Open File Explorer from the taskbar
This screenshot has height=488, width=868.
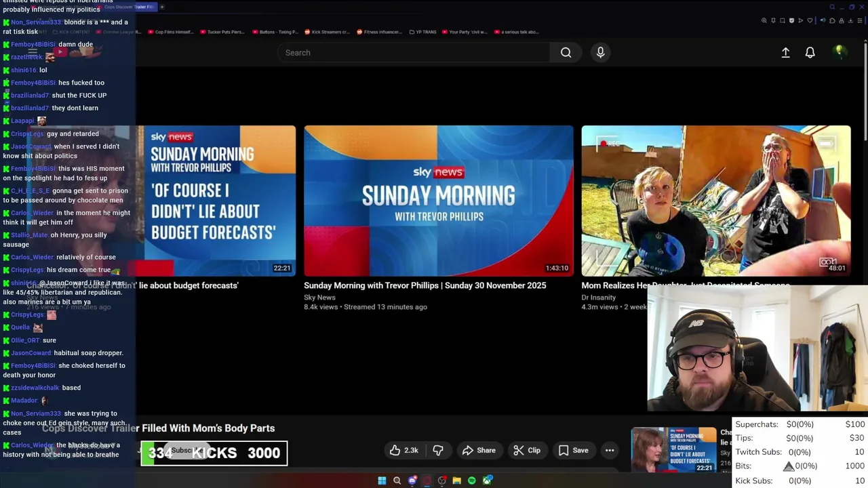pos(457,481)
